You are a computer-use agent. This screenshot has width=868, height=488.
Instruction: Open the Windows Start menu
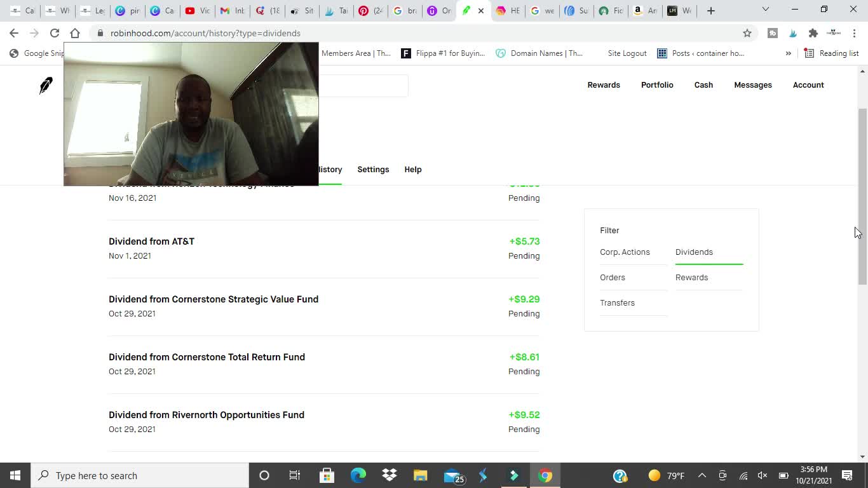tap(15, 475)
